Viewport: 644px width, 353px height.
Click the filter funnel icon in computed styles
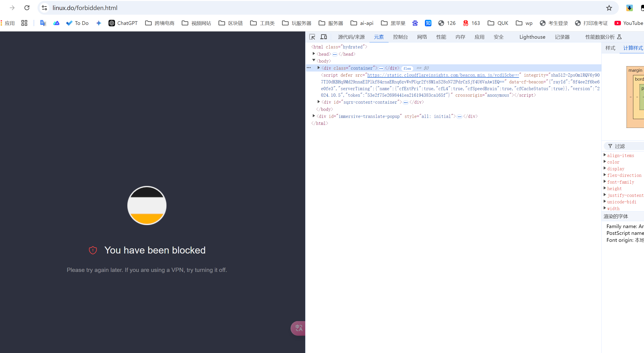click(x=610, y=146)
